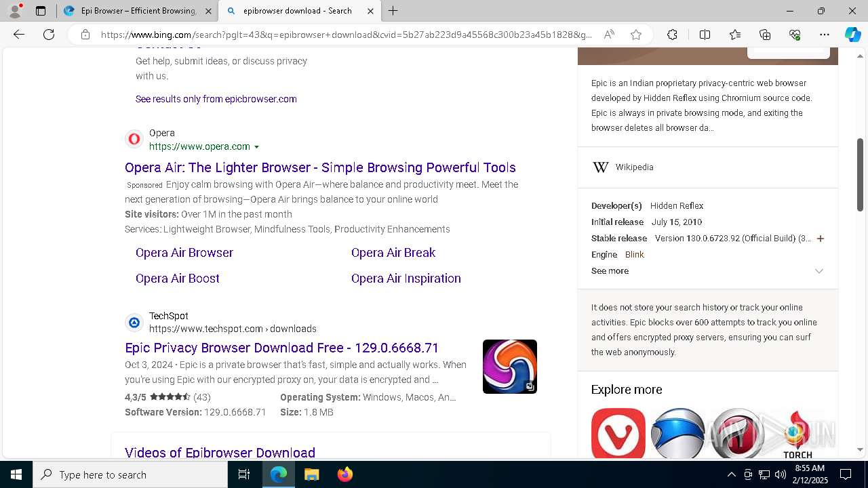This screenshot has height=488, width=868.
Task: Open Videos of Epibrowser Download heading
Action: [x=220, y=453]
